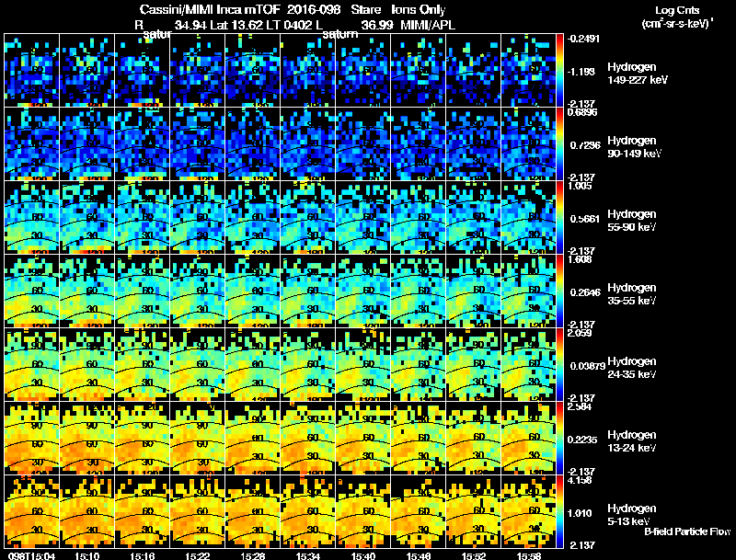Click the 'Hydrogen 35-55 keV' row label

coord(632,294)
